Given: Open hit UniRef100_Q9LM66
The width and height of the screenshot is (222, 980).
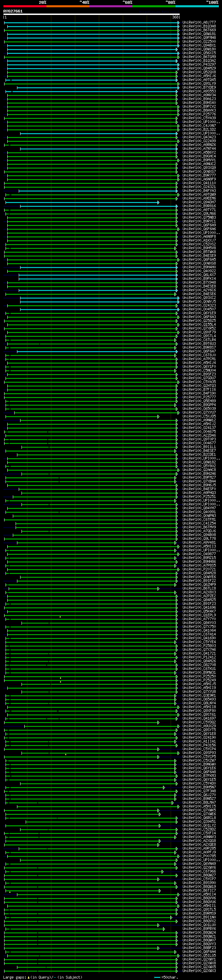Looking at the screenshot, I should tap(199, 214).
